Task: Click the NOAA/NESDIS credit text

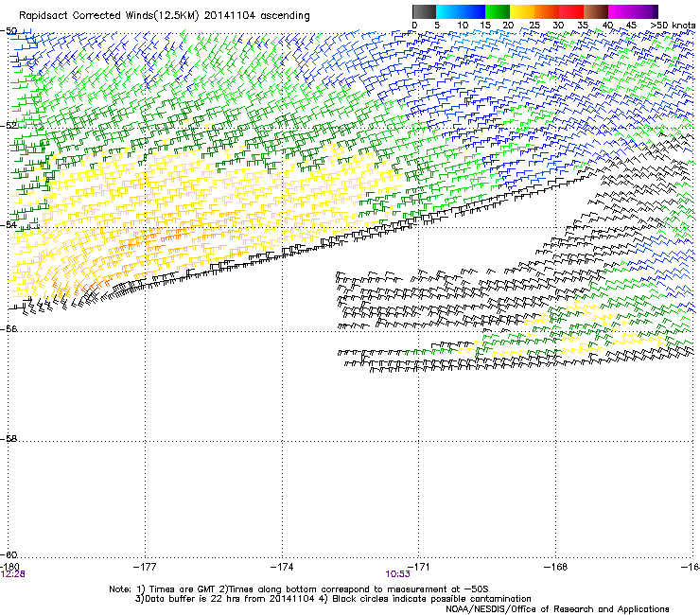Action: coord(557,609)
